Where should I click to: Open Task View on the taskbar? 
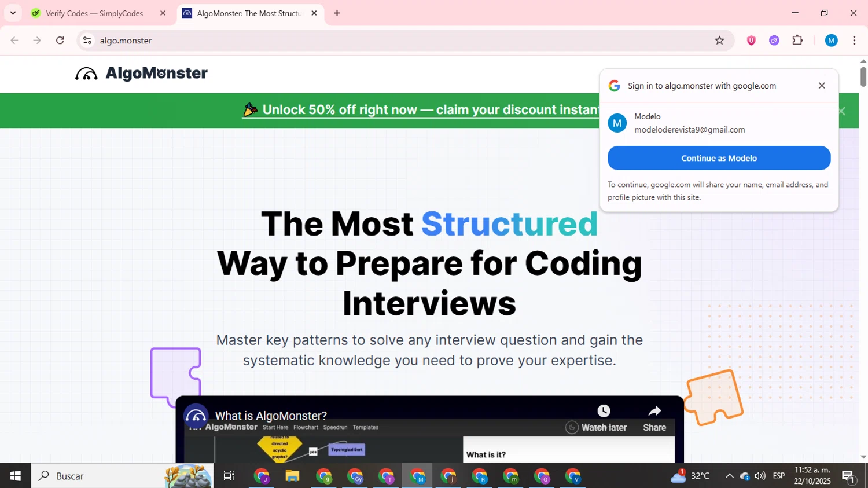point(229,476)
